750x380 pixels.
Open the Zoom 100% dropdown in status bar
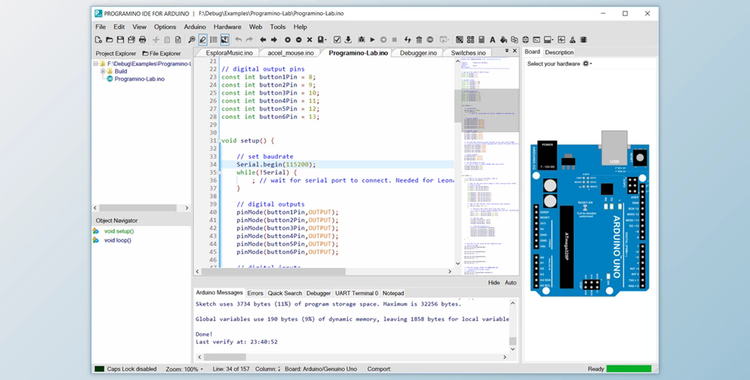pos(185,369)
